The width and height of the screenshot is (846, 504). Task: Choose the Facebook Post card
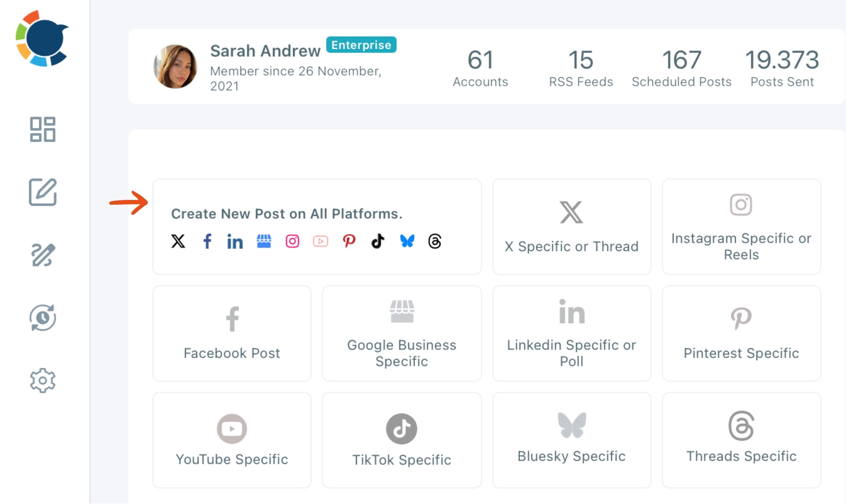tap(232, 333)
